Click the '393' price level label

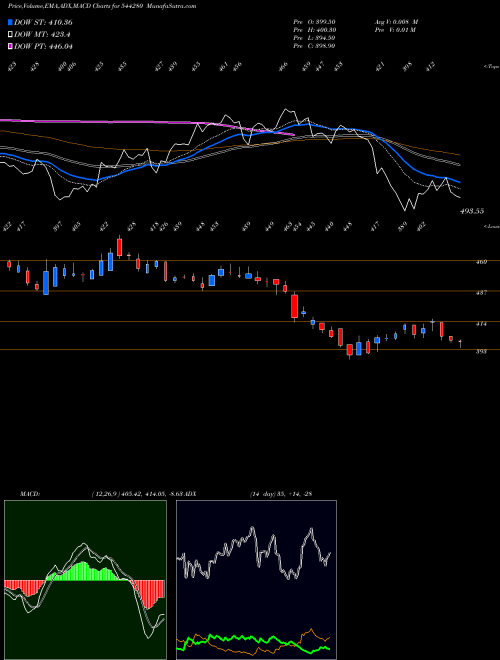tap(481, 351)
